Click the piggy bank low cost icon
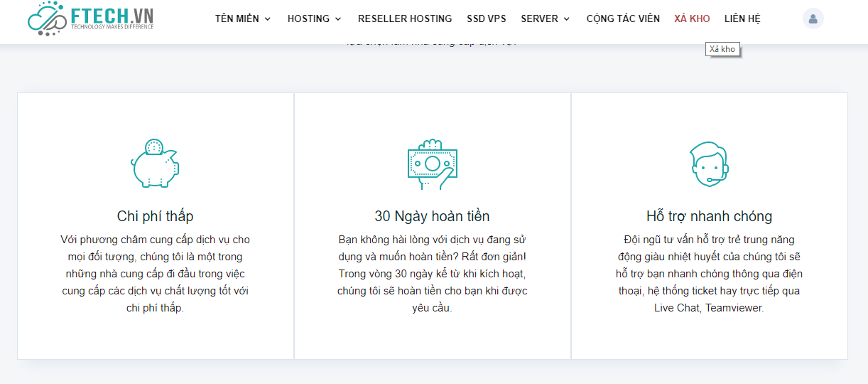The width and height of the screenshot is (868, 384). coord(155,164)
